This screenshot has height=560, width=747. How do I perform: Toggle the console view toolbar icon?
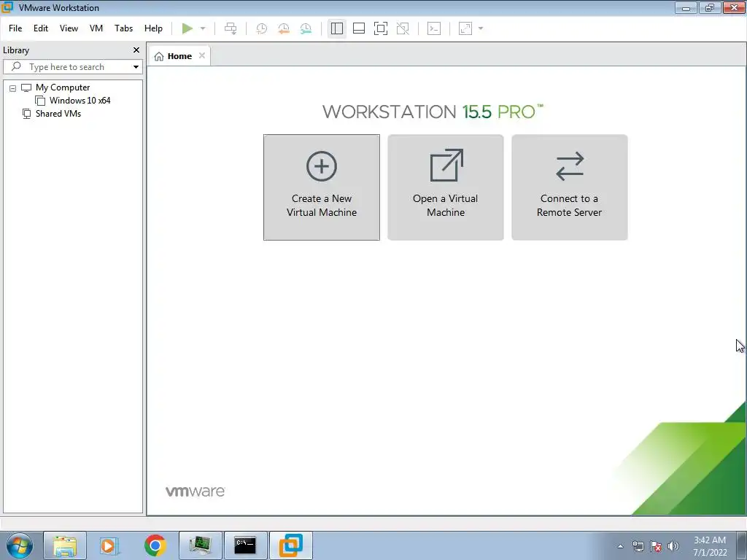[x=434, y=28]
